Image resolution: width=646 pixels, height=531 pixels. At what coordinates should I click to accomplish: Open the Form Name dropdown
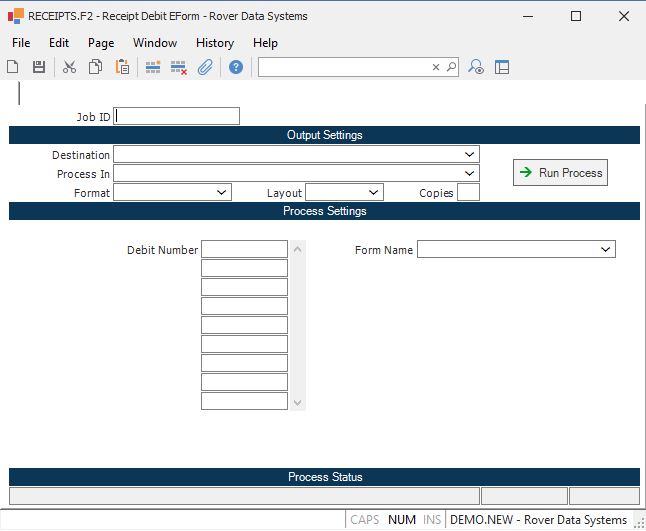[x=605, y=249]
